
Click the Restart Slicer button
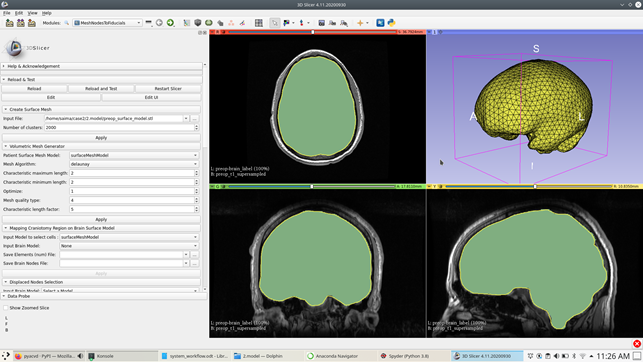168,89
